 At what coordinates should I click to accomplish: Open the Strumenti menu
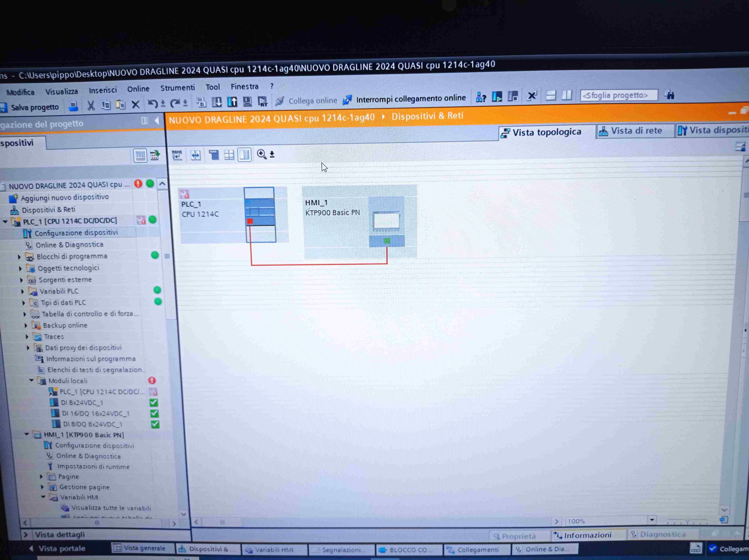coord(178,88)
